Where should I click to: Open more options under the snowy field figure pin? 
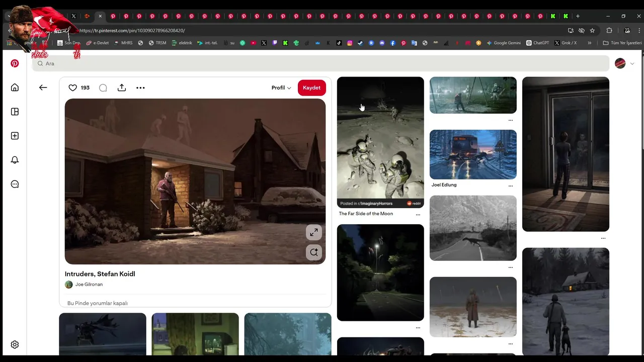[x=510, y=344]
